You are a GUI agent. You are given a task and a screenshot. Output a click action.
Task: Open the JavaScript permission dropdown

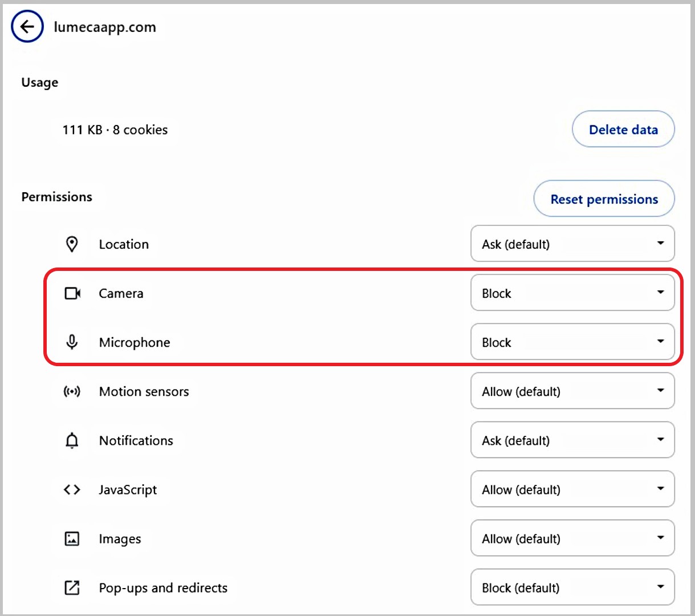pos(572,489)
